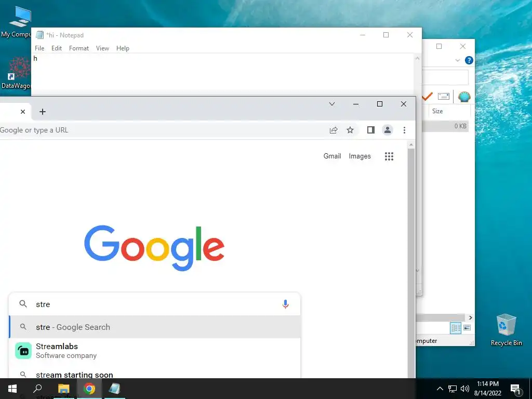Expand the ribbon chevron in the explorer window
The height and width of the screenshot is (399, 532).
(457, 60)
